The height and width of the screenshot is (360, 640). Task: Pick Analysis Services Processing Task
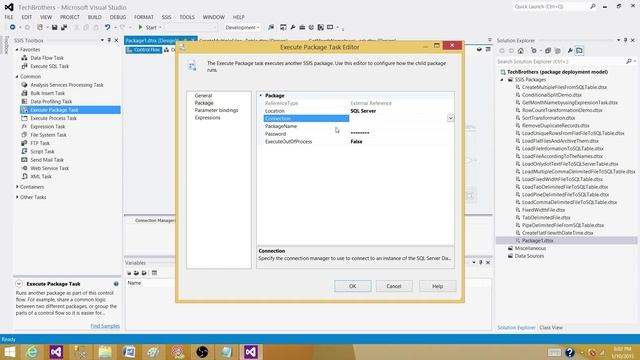[x=67, y=85]
